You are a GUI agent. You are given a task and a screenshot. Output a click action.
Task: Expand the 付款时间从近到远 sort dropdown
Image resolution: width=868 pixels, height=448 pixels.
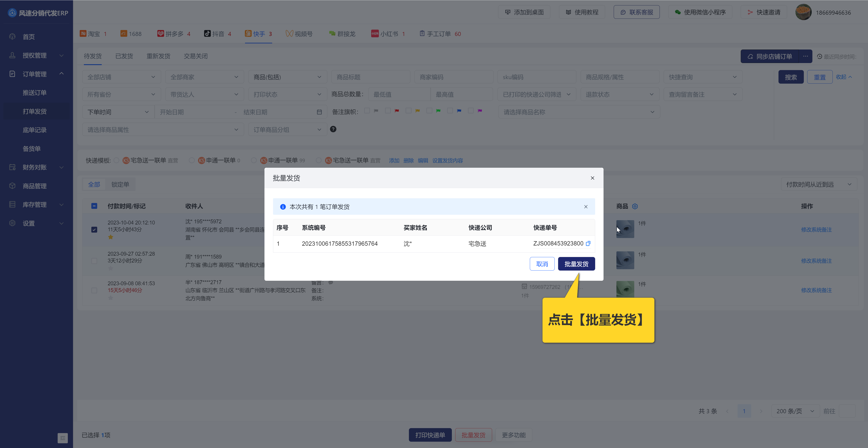click(818, 184)
